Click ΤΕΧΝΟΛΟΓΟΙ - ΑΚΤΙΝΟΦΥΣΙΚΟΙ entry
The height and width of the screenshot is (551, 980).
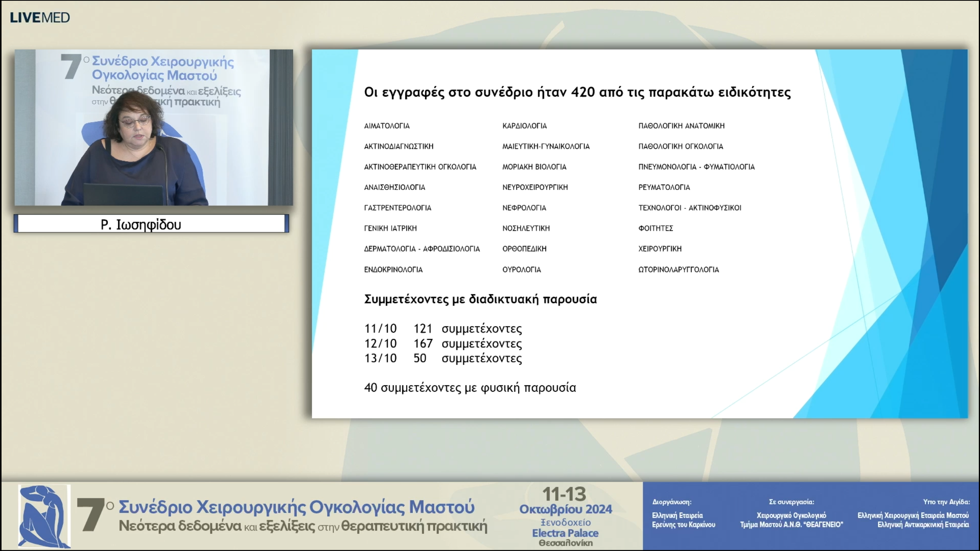click(x=689, y=208)
